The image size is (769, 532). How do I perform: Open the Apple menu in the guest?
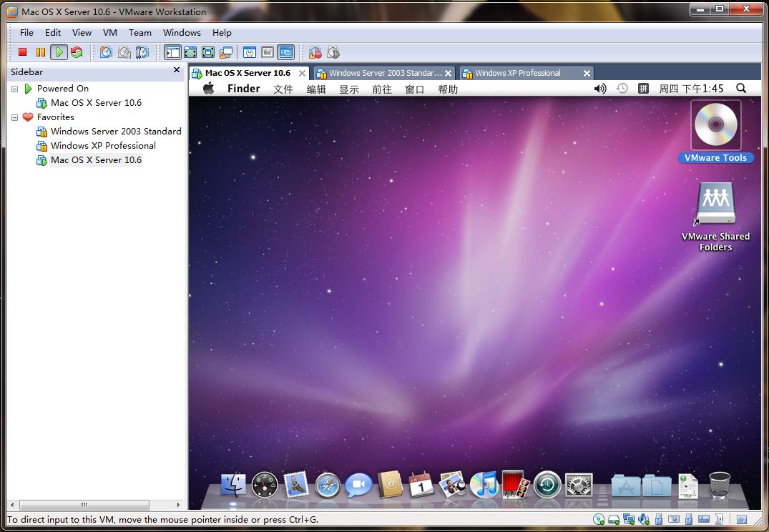click(209, 88)
